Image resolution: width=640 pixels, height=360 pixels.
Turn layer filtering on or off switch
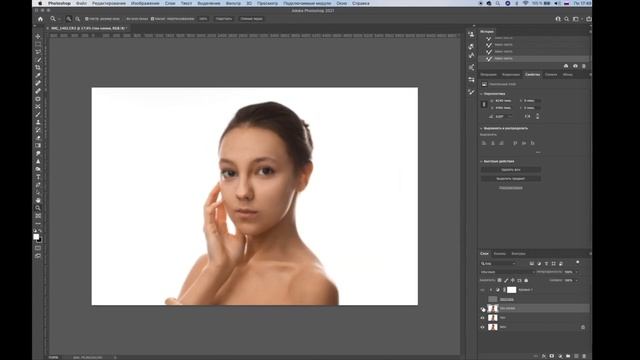(x=578, y=262)
